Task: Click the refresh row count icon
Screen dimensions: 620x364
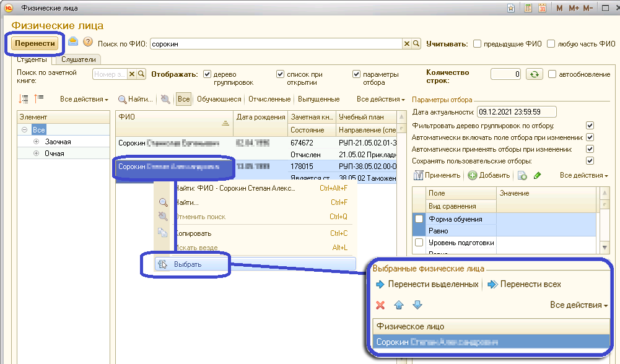Action: 535,74
